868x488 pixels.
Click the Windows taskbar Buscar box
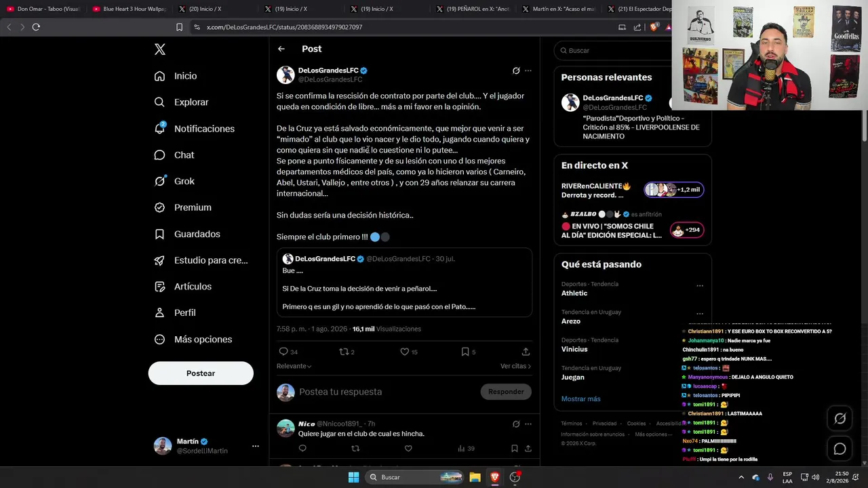click(415, 477)
